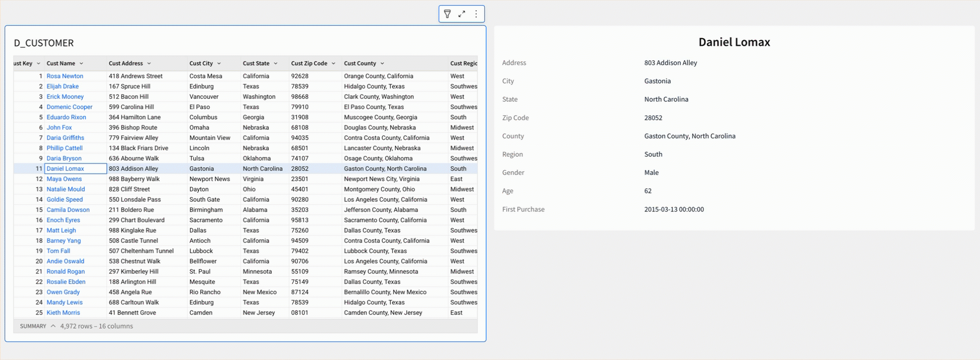
Task: Select the Daniel Lomax heading in detail panel
Action: [734, 42]
